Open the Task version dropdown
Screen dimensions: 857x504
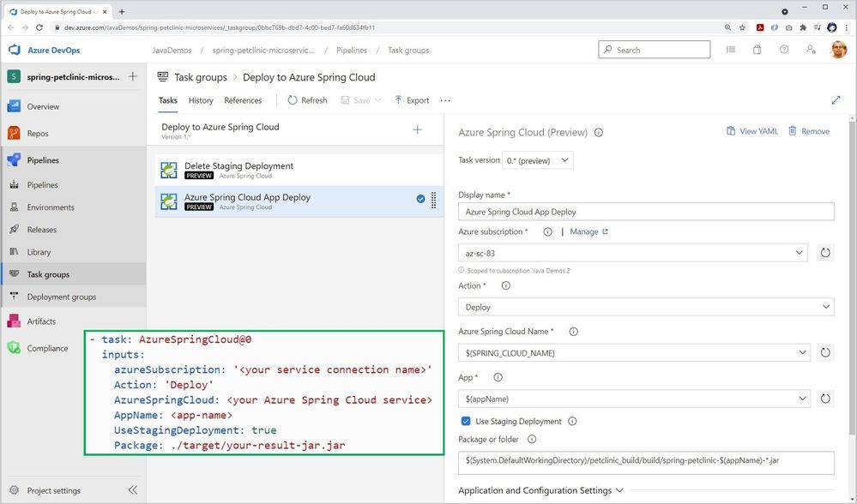coord(538,160)
